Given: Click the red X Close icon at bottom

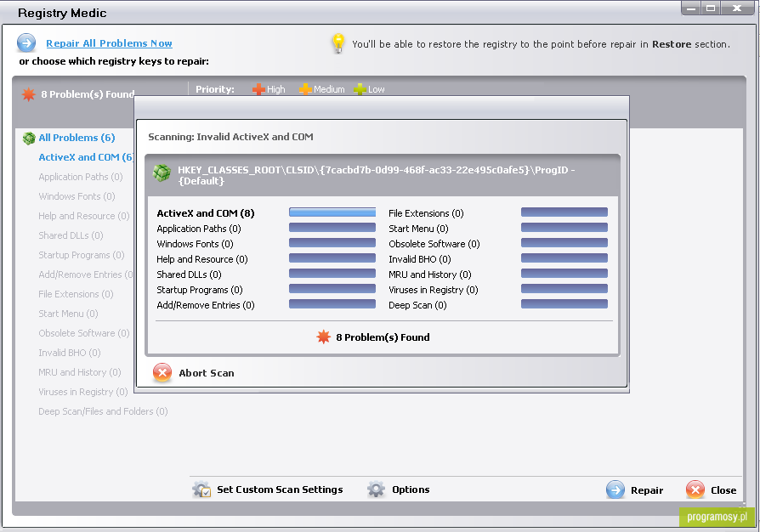Looking at the screenshot, I should click(x=695, y=490).
